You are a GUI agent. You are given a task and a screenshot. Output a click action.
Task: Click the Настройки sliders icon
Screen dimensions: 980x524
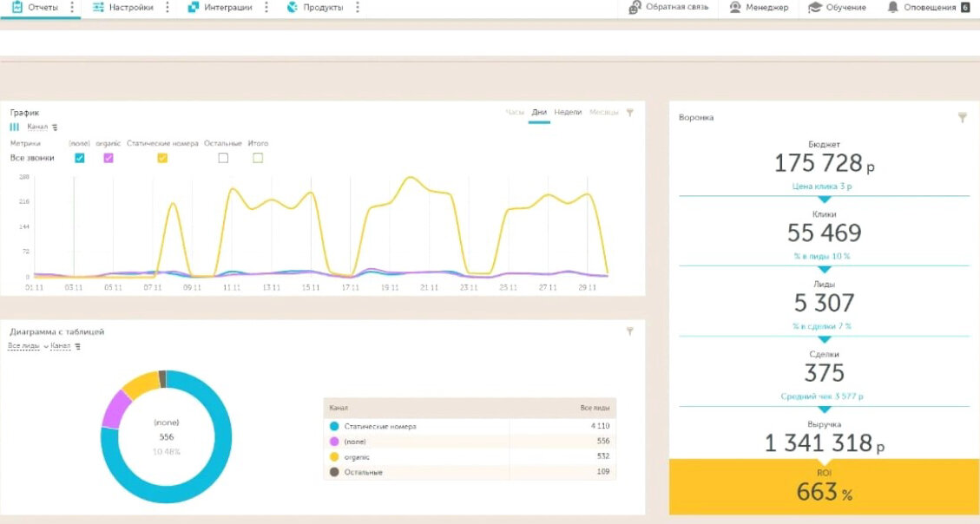coord(98,8)
